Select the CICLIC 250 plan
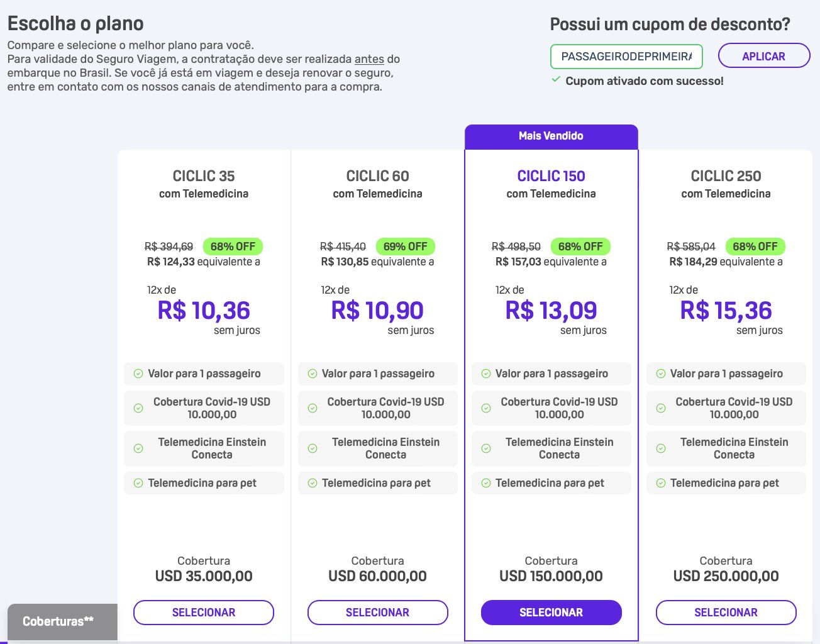The width and height of the screenshot is (820, 644). click(726, 613)
